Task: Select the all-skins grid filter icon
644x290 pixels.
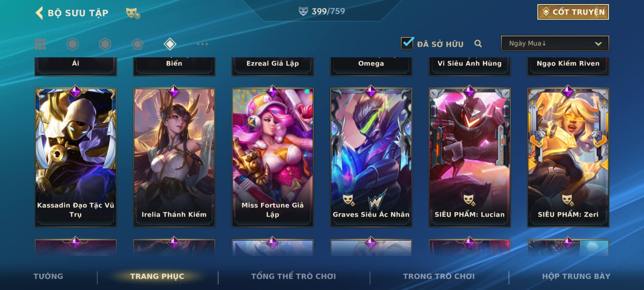Action: pyautogui.click(x=40, y=44)
